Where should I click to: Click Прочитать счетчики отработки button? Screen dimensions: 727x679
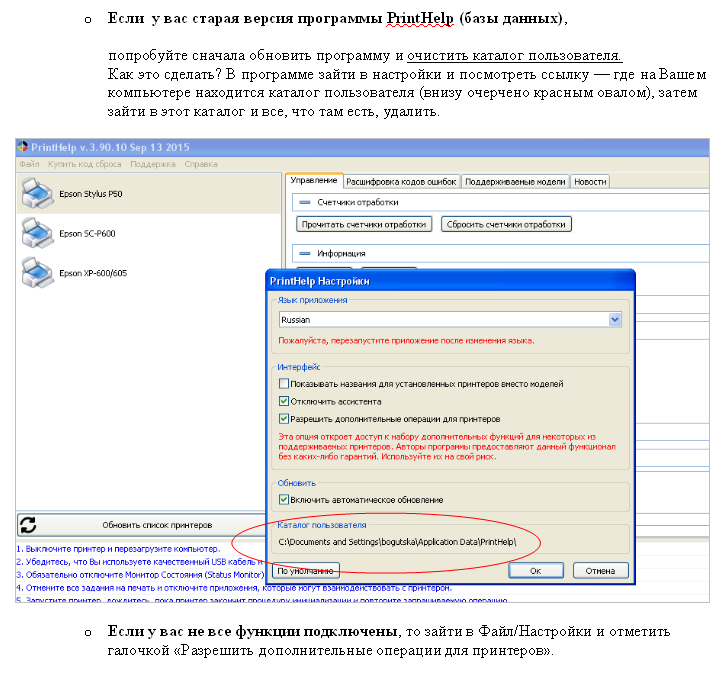pyautogui.click(x=364, y=224)
